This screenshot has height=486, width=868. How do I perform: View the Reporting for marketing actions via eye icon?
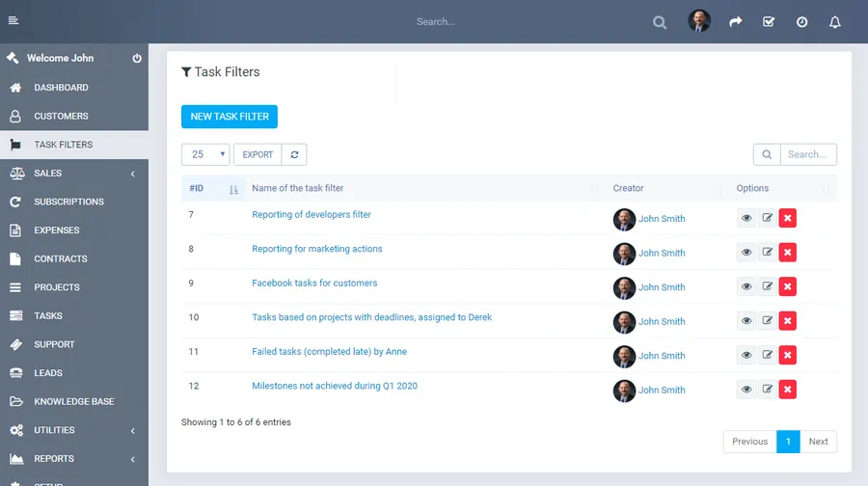(x=746, y=253)
